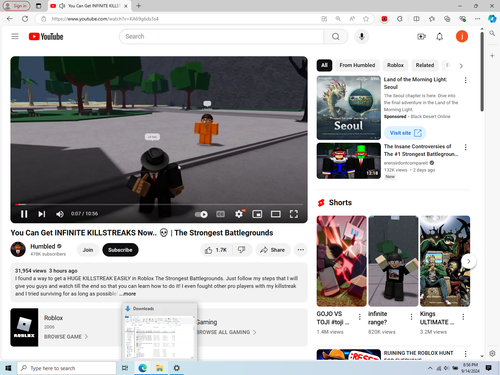
Task: Subscribe to the Humbled channel
Action: pyautogui.click(x=120, y=250)
